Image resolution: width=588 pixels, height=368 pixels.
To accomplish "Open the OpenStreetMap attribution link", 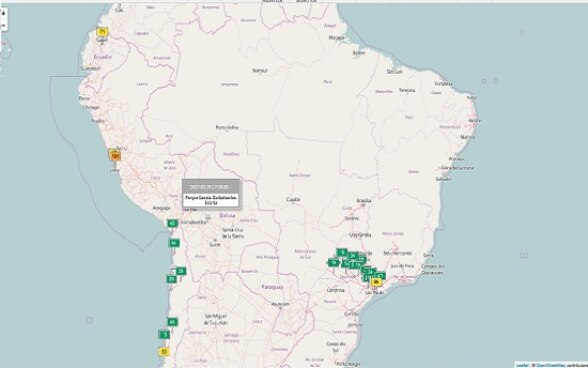I will [551, 365].
